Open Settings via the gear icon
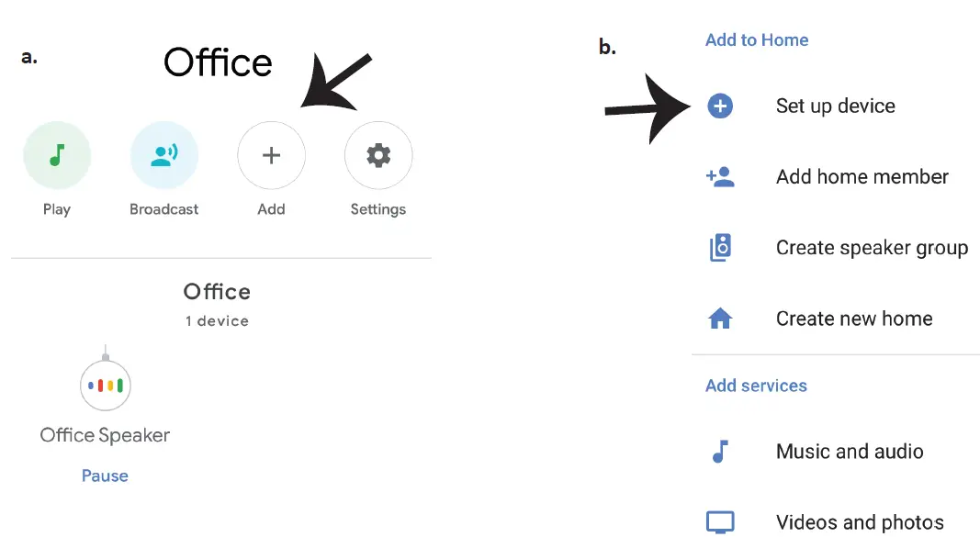The width and height of the screenshot is (980, 537). click(377, 156)
